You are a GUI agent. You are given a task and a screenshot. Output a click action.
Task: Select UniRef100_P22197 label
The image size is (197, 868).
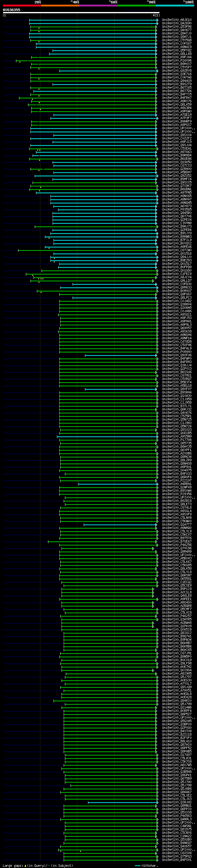(x=176, y=481)
